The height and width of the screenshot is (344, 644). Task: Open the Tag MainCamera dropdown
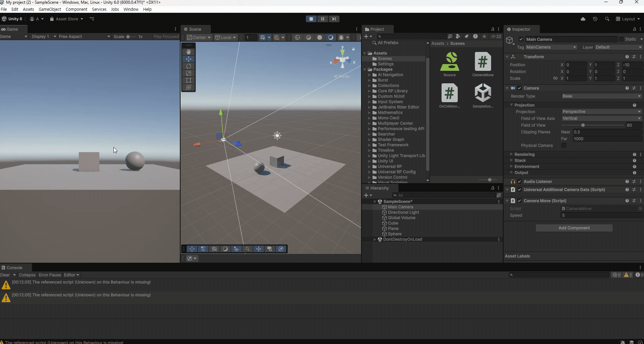point(551,47)
